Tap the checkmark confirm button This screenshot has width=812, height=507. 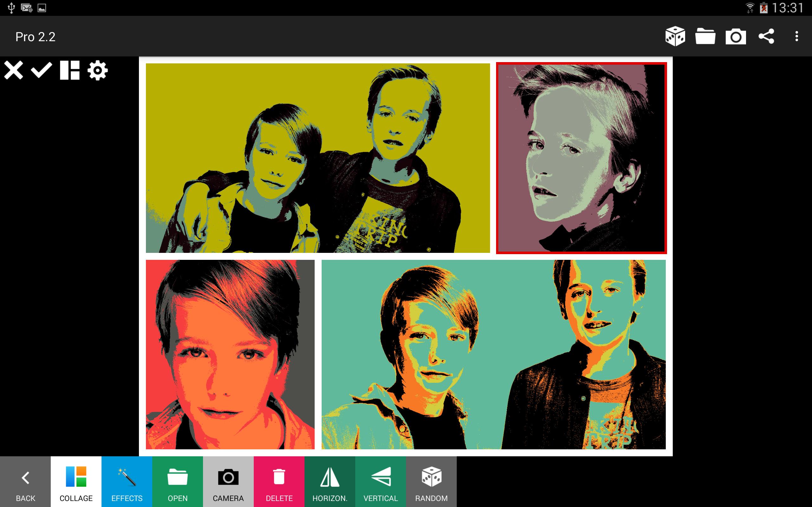click(42, 71)
